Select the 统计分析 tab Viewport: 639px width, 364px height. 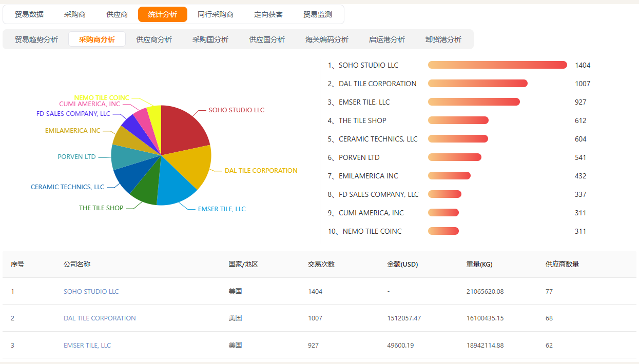163,14
